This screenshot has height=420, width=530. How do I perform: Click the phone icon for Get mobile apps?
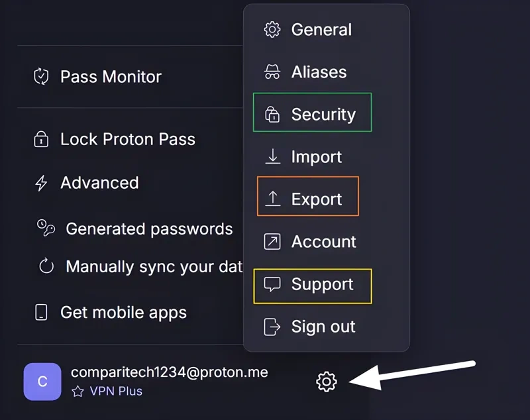click(x=41, y=312)
